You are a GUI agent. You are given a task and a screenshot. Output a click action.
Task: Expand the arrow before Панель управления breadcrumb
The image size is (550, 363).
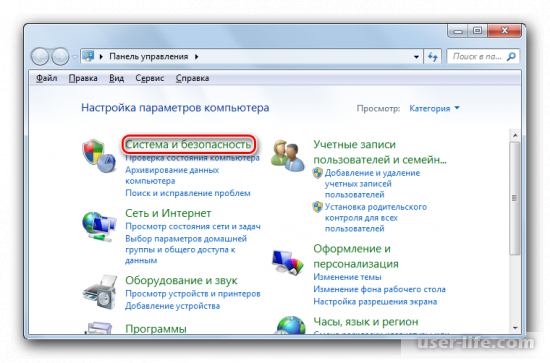[101, 56]
